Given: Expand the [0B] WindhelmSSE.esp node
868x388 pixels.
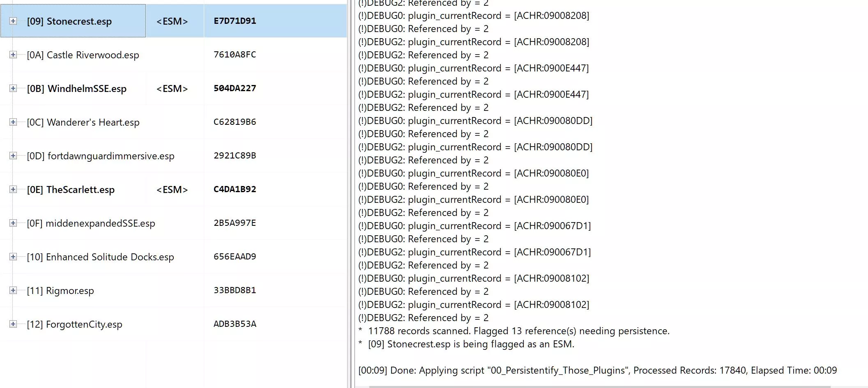Looking at the screenshot, I should 13,88.
